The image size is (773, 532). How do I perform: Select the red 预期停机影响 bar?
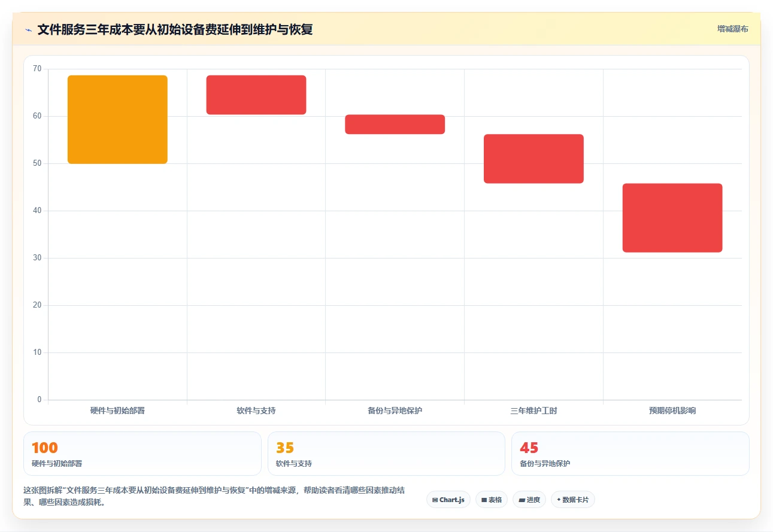point(672,218)
